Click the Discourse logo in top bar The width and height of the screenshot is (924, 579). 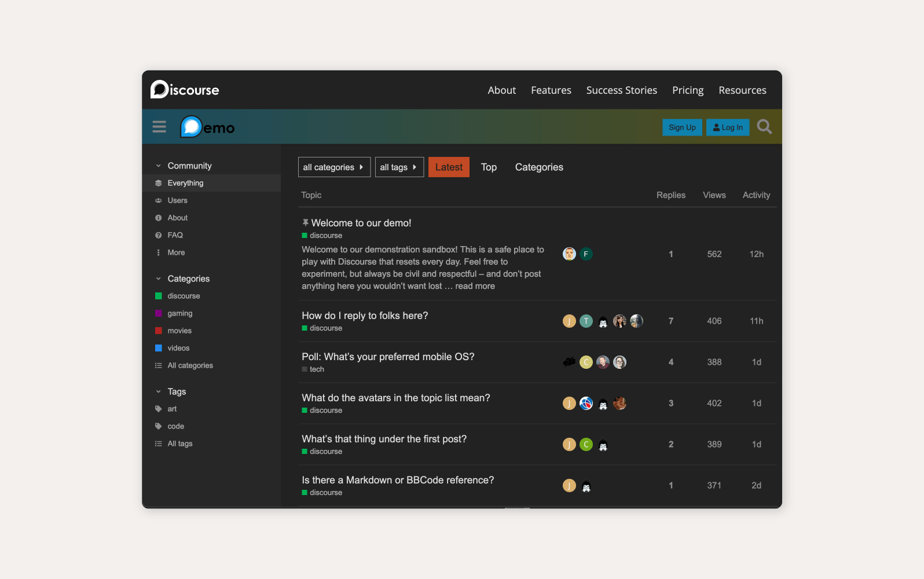[x=185, y=90]
